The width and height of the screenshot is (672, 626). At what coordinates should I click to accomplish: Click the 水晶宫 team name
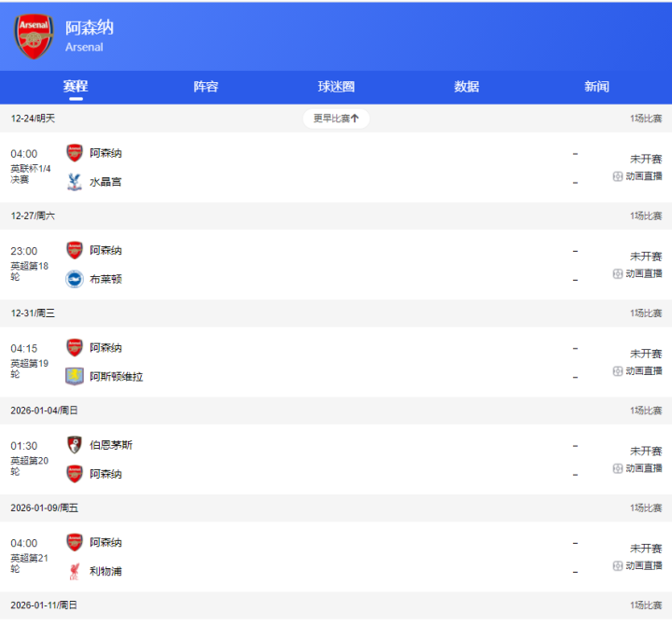click(x=105, y=182)
